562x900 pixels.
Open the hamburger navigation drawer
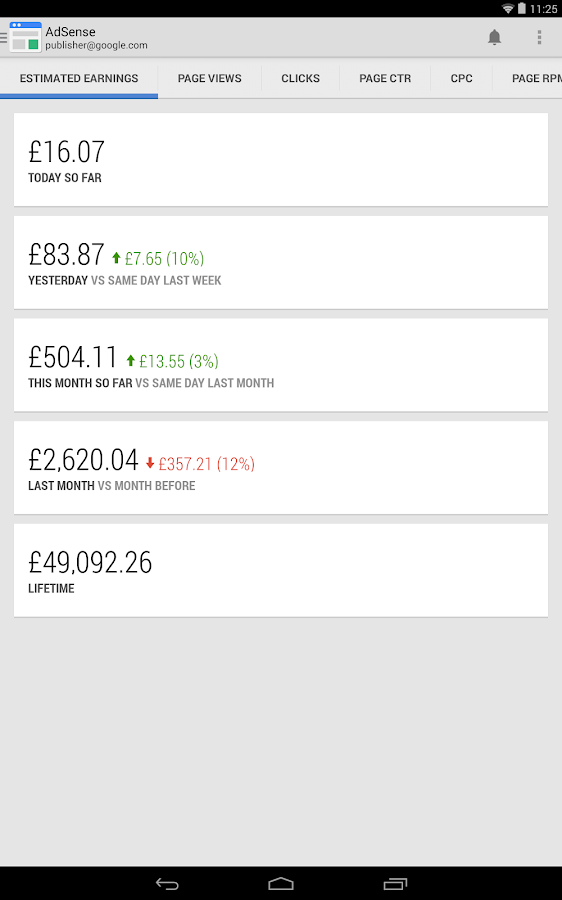coord(3,37)
